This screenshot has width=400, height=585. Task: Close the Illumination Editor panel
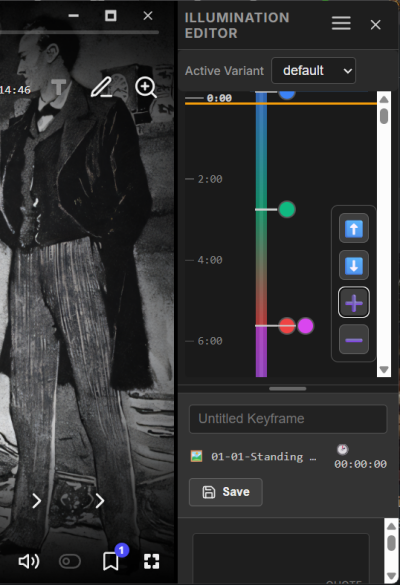[x=375, y=25]
